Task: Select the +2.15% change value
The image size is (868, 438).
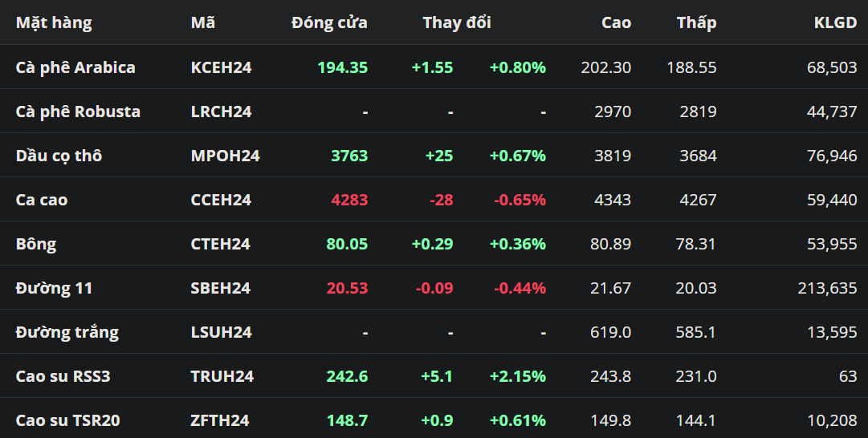Action: 517,376
